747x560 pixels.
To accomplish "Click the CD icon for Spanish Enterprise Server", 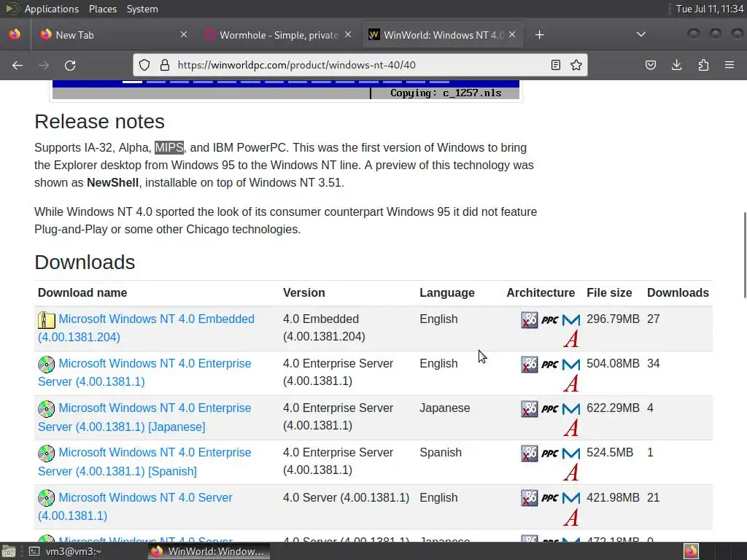I will [46, 453].
